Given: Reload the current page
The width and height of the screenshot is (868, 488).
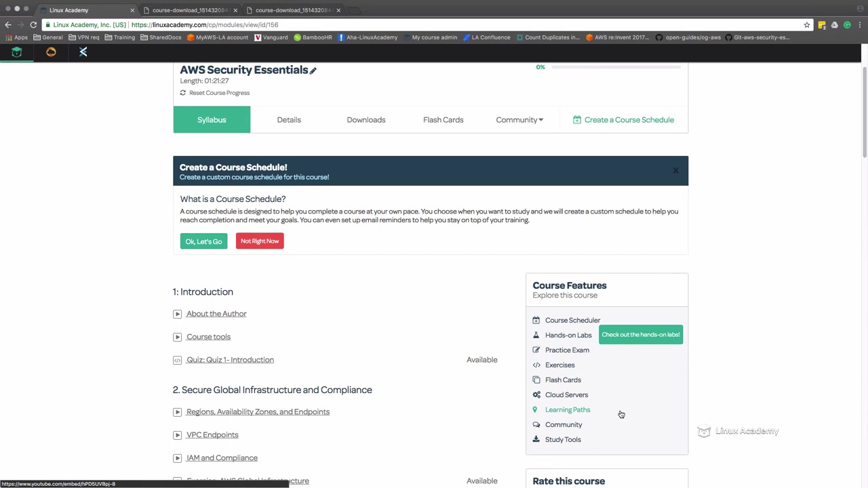Looking at the screenshot, I should pos(33,24).
